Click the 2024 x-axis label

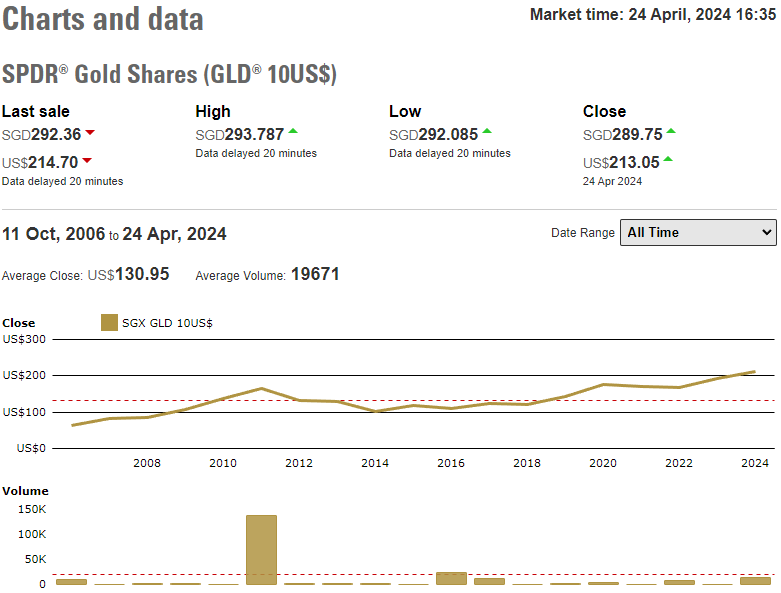pyautogui.click(x=755, y=463)
